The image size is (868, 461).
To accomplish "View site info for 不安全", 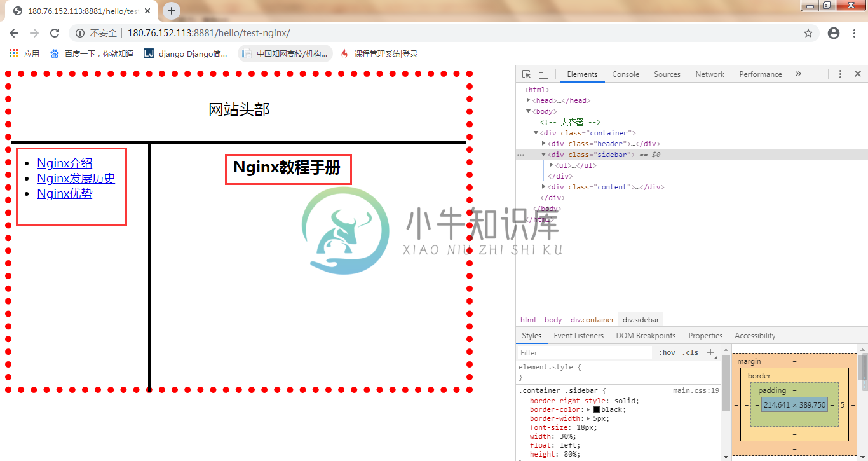I will 97,33.
